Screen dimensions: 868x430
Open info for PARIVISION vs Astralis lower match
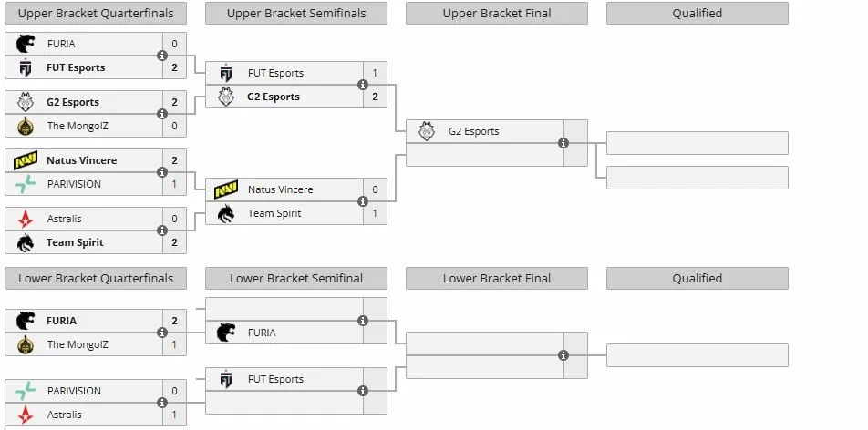(162, 403)
